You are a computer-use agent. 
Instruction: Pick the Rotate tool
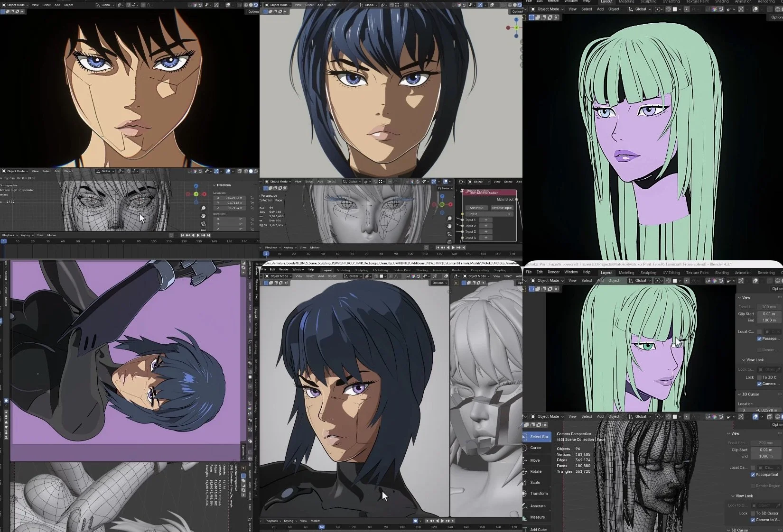[536, 471]
